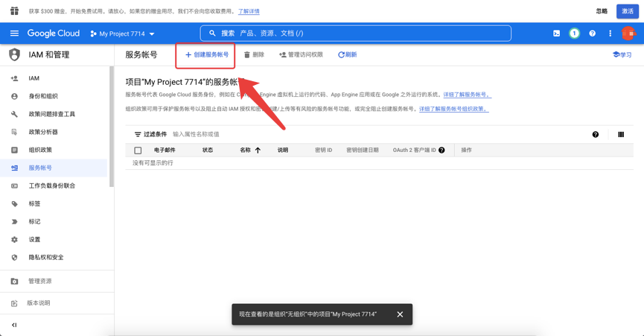Open the 学习 panel

[622, 54]
